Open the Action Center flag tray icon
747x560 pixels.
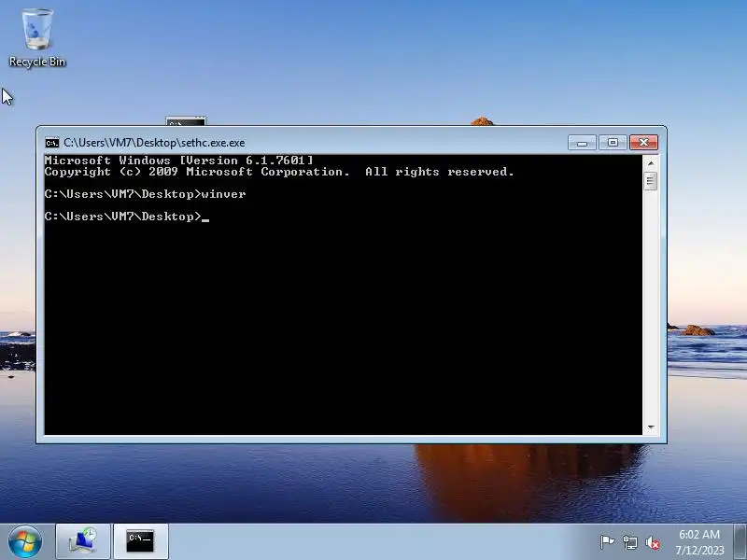pos(607,542)
